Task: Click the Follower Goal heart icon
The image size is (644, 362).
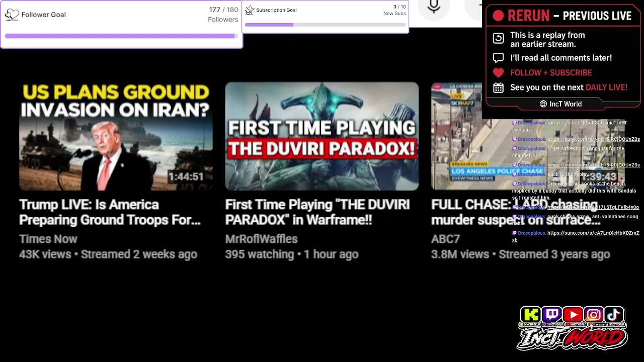Action: (x=12, y=15)
